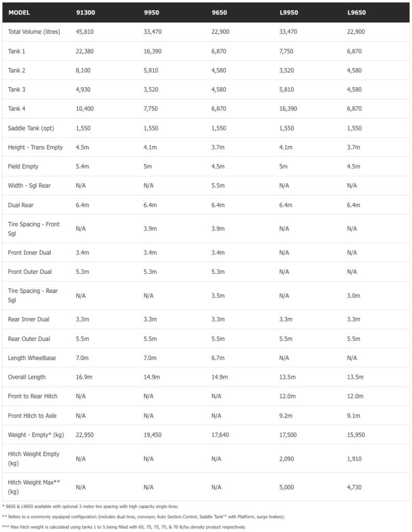Click the max hitch weight calculation footnote
Image resolution: width=412 pixels, height=532 pixels.
(124, 527)
